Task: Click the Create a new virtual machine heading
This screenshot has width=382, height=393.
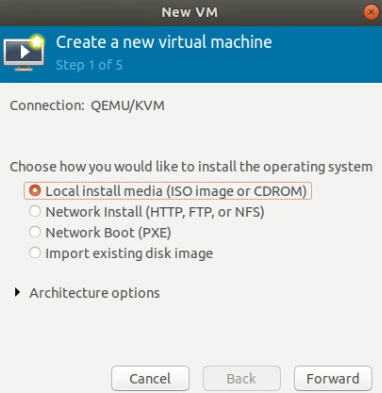Action: tap(164, 42)
